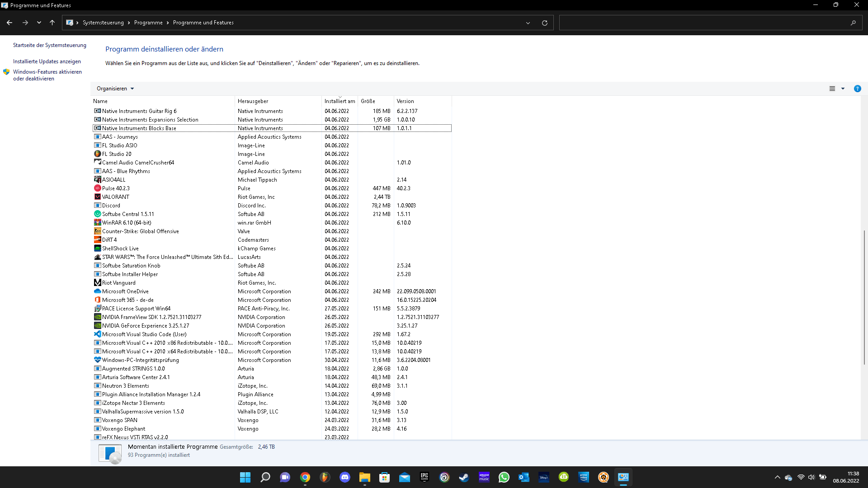Open WhatsApp from the taskbar
The image size is (868, 488).
(504, 477)
